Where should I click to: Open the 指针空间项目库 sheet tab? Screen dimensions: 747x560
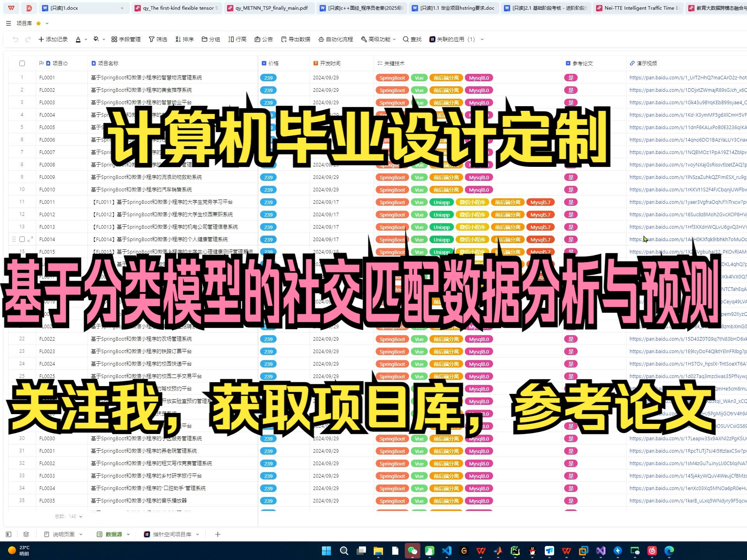click(168, 534)
